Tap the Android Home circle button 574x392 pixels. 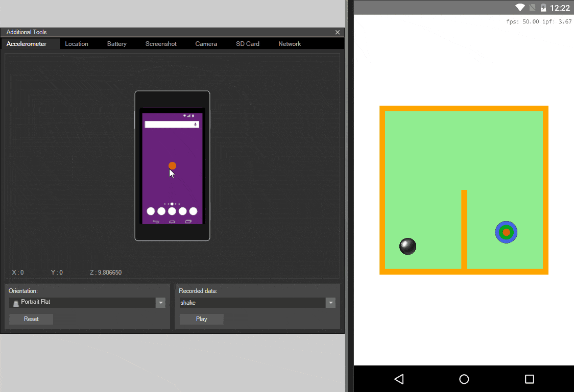click(464, 379)
